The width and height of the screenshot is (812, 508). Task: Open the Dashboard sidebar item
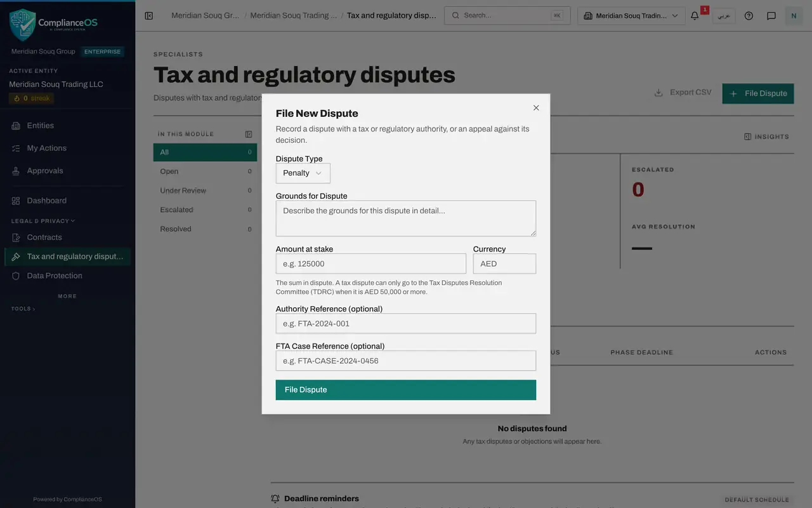[x=67, y=201]
